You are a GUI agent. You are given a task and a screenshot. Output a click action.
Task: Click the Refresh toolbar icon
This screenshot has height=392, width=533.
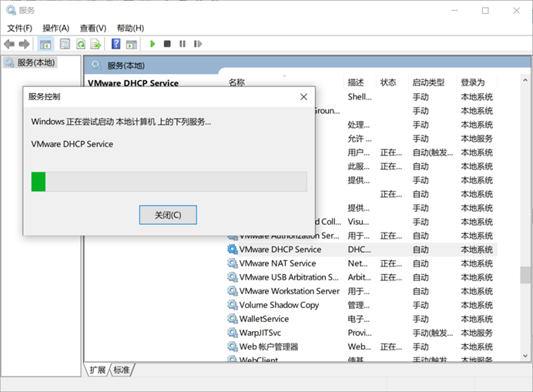(81, 44)
